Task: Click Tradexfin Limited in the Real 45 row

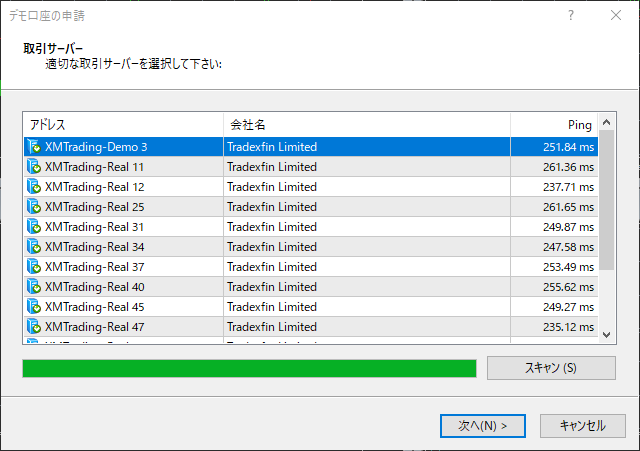Action: point(272,307)
